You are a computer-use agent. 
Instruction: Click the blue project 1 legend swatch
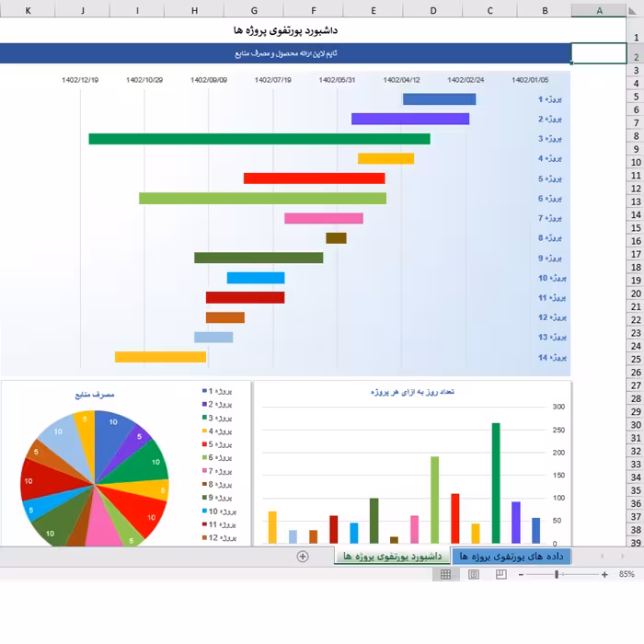coord(204,390)
